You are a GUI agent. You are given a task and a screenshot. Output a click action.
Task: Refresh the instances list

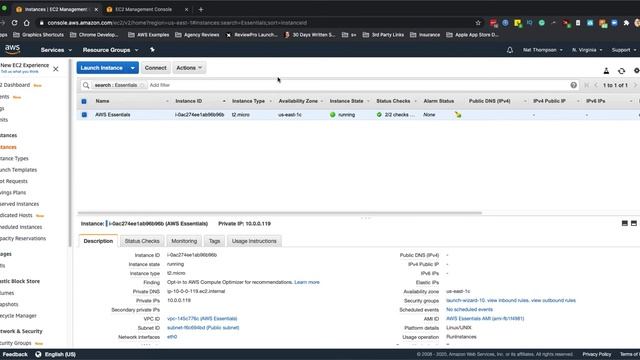tap(622, 71)
